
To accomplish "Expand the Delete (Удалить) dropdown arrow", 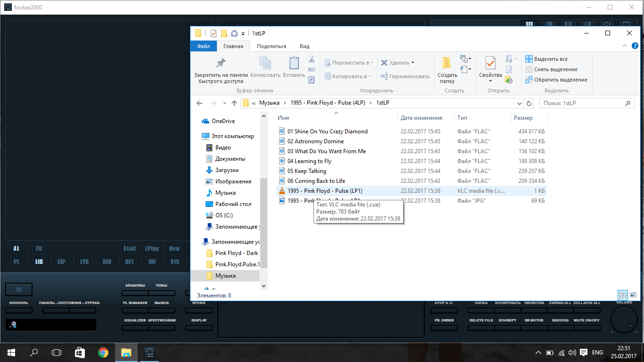I will [x=413, y=63].
